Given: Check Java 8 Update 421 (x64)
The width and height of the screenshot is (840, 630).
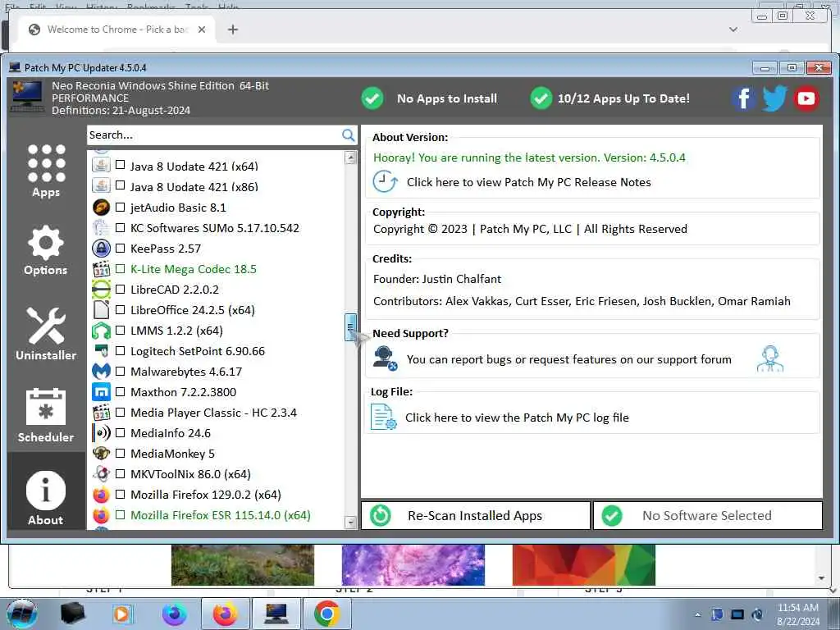Looking at the screenshot, I should [x=120, y=166].
